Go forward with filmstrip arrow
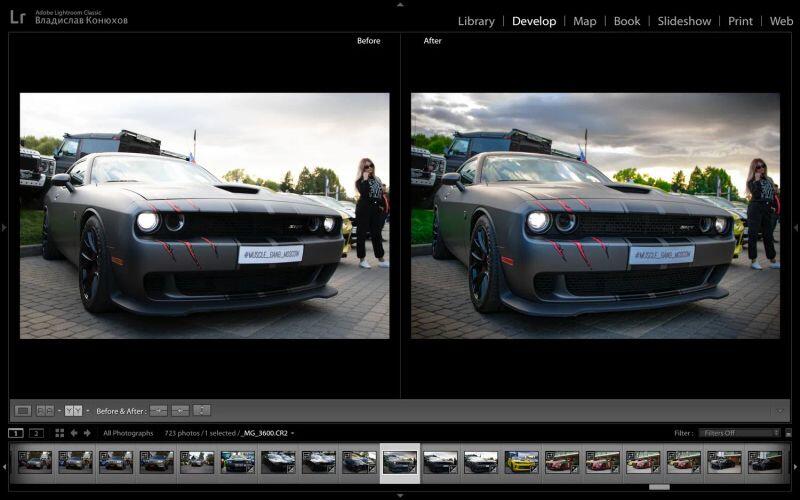The height and width of the screenshot is (500, 800). (x=88, y=433)
